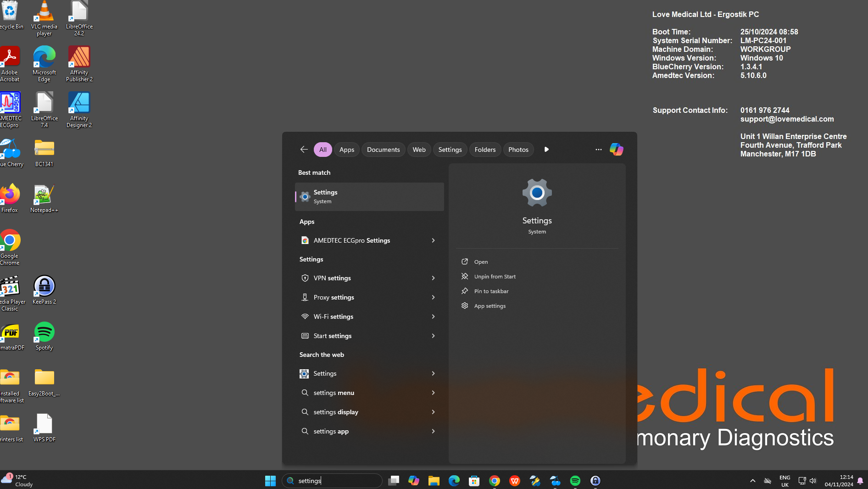868x489 pixels.
Task: Open Firefox desktop icon
Action: tap(10, 198)
